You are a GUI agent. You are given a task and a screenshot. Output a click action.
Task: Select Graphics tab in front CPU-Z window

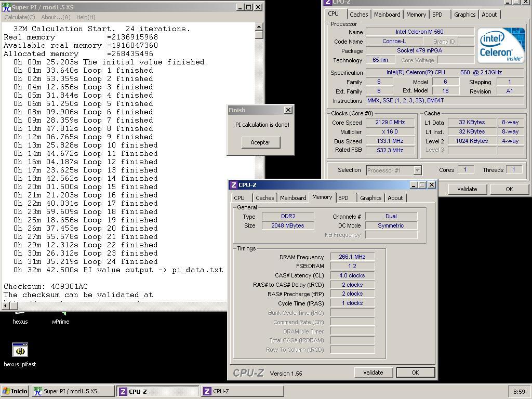pos(371,198)
